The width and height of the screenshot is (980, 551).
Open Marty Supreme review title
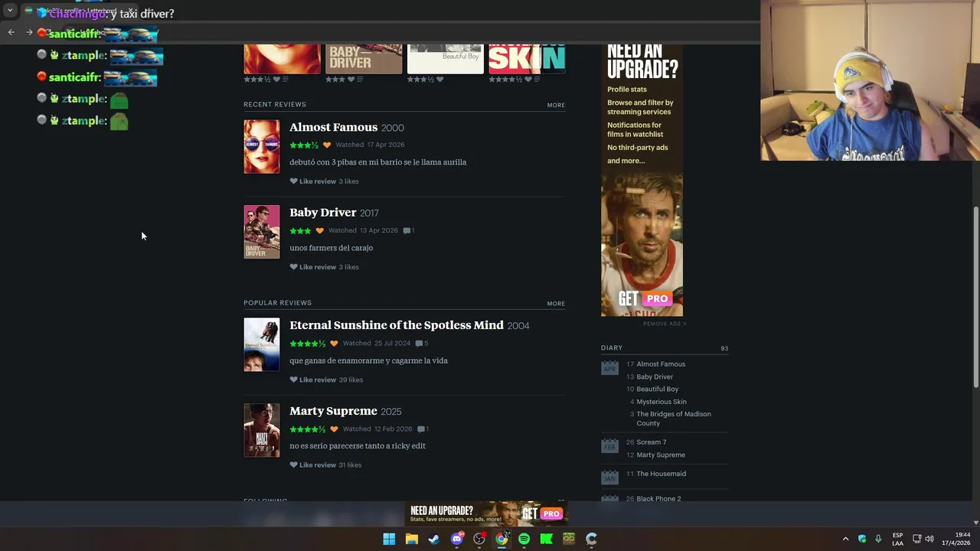[333, 411]
